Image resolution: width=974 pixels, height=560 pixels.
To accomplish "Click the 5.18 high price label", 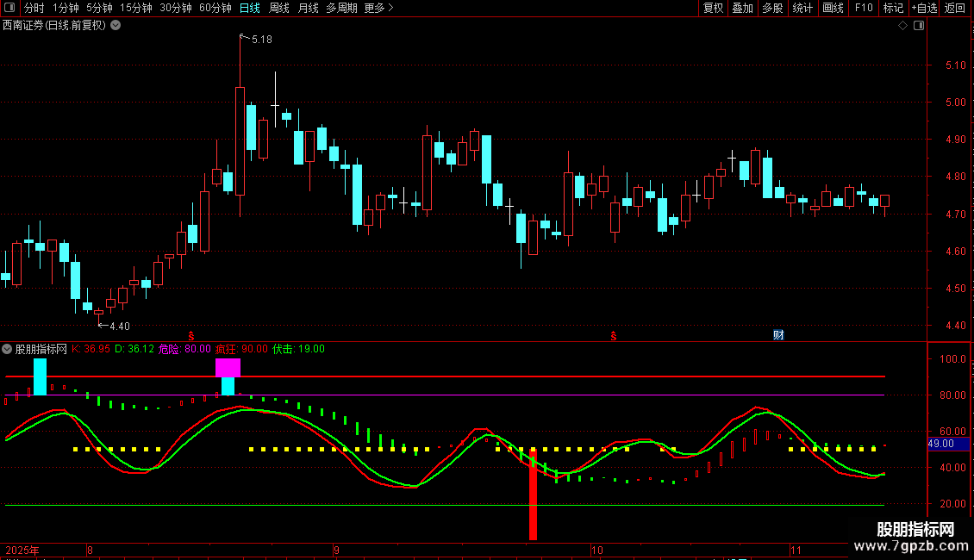I will tap(261, 40).
